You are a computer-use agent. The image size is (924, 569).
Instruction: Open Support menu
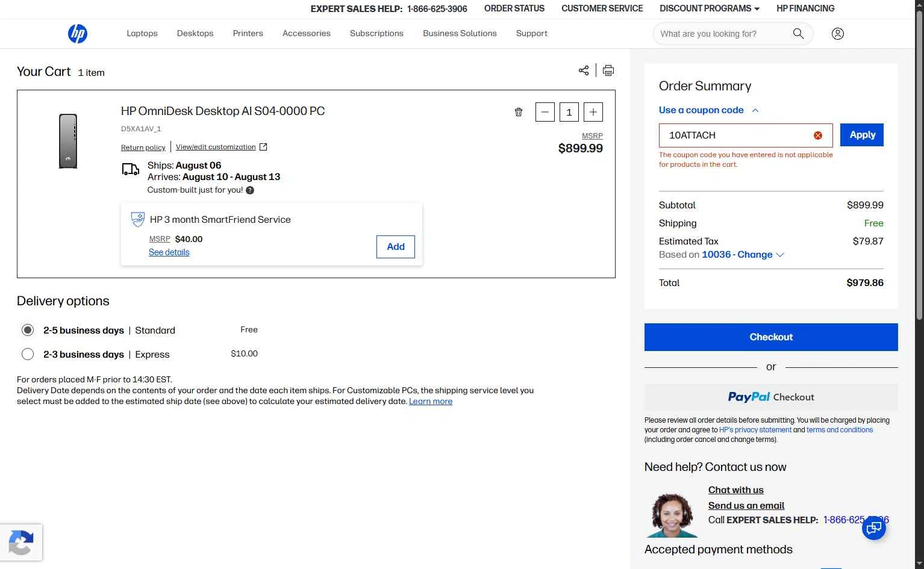532,33
